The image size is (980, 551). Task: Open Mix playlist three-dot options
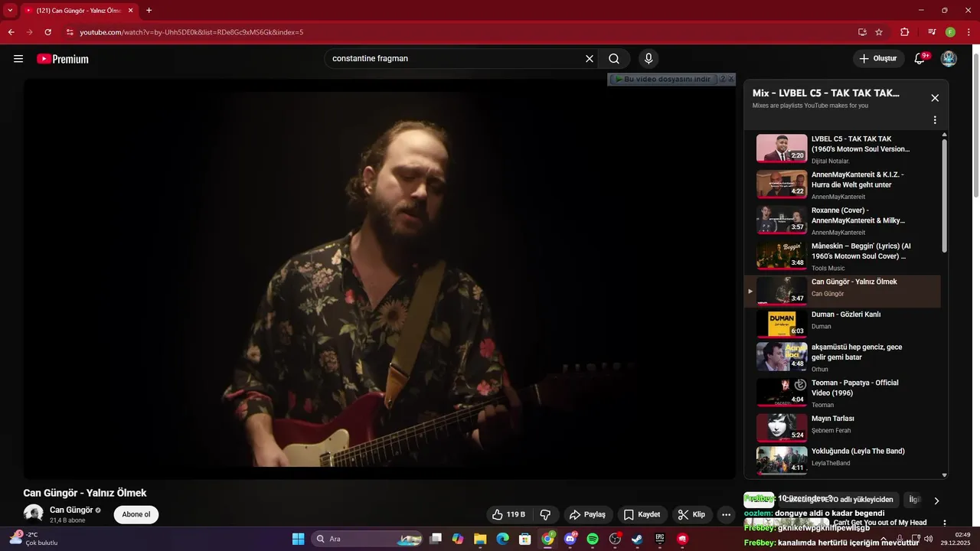pos(935,120)
